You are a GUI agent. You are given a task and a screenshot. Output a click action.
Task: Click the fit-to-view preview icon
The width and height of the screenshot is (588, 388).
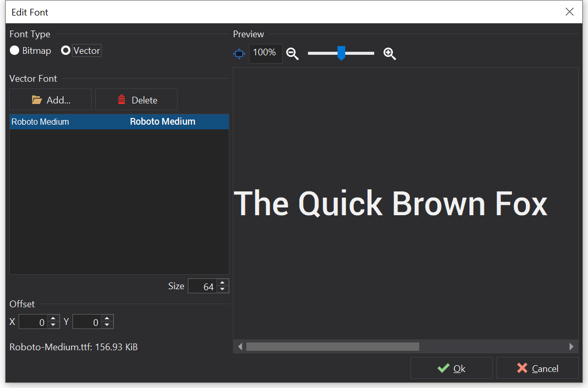(239, 53)
